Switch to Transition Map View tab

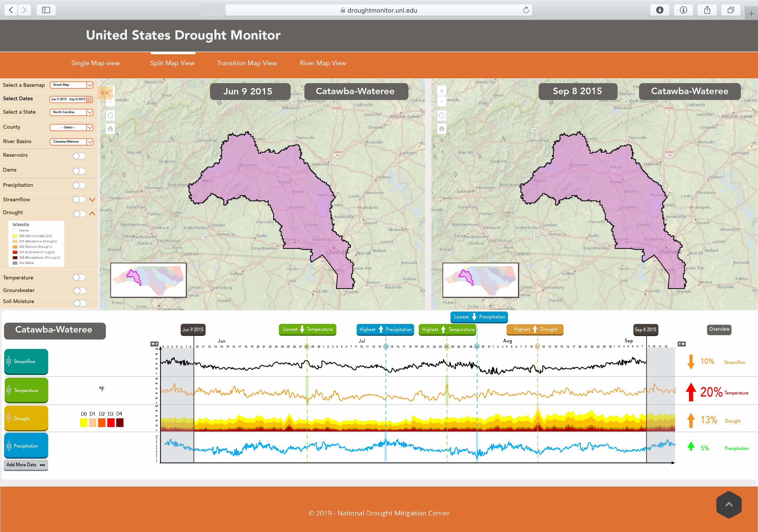247,63
